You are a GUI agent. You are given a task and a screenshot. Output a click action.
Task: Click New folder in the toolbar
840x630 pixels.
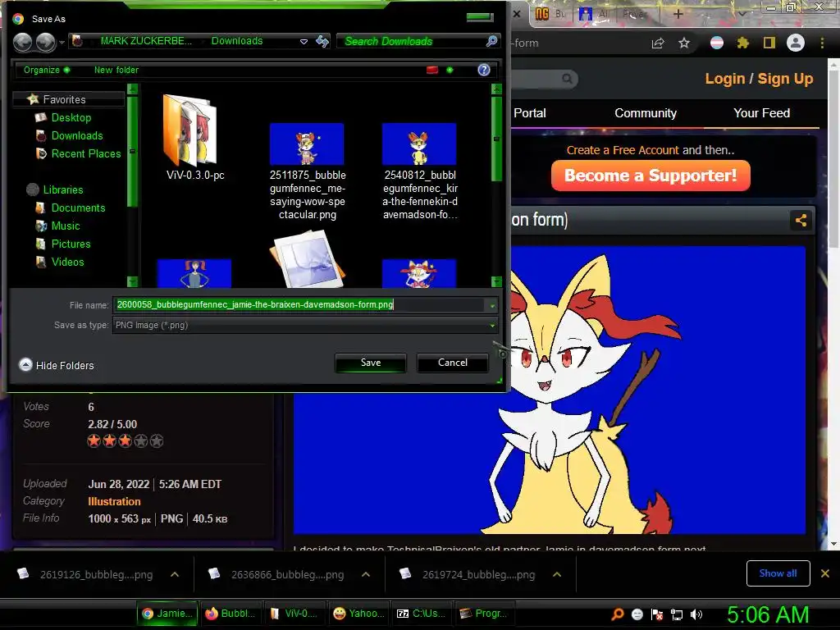116,70
